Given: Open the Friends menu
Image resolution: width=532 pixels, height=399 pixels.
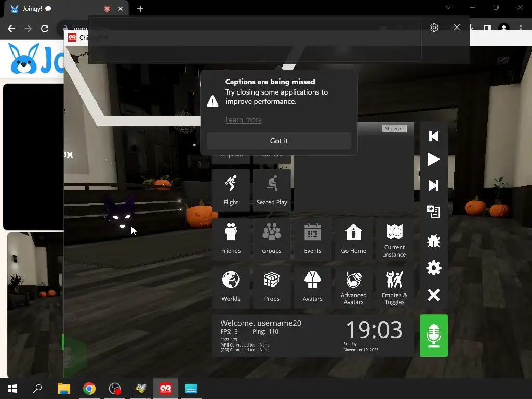Looking at the screenshot, I should (231, 239).
